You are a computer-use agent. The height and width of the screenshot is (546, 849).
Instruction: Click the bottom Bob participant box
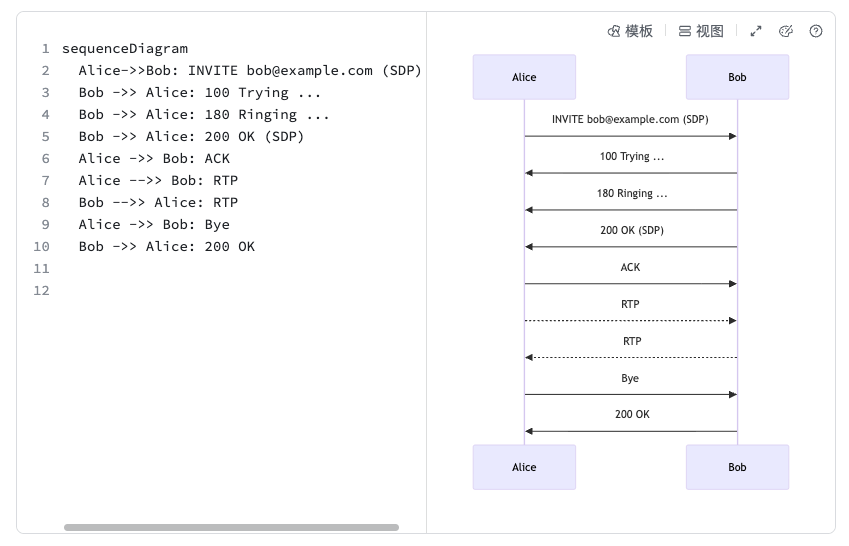[x=737, y=467]
